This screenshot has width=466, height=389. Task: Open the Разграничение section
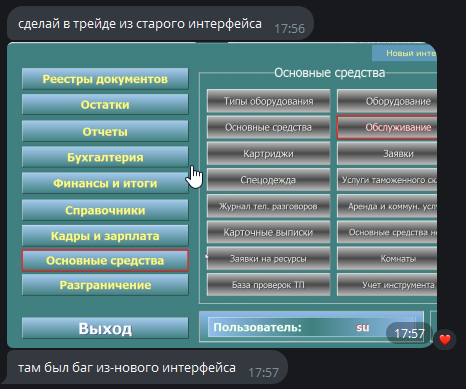click(x=105, y=285)
